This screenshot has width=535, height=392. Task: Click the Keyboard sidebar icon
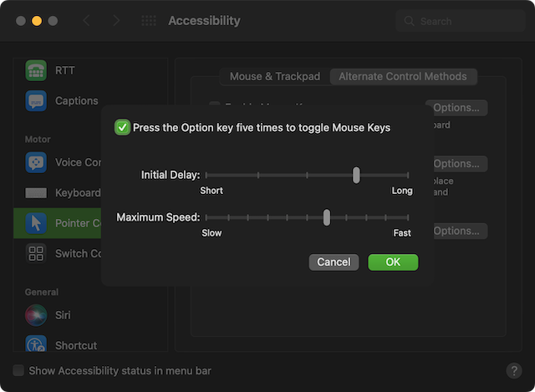[36, 193]
